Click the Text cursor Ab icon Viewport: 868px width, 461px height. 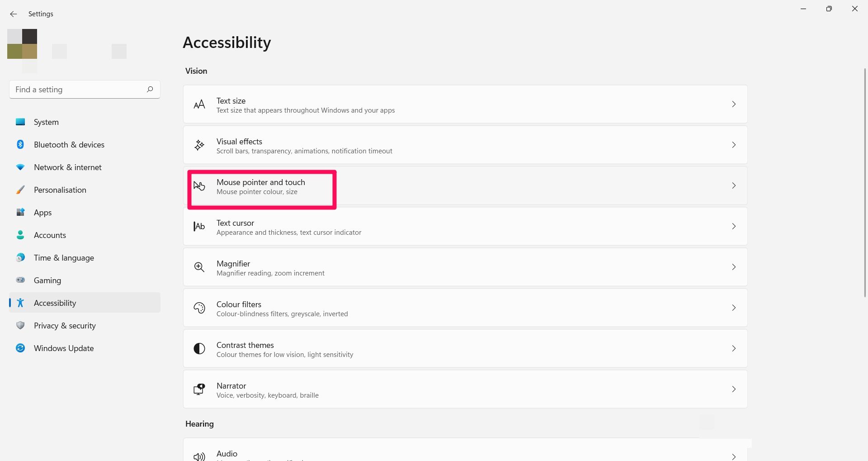click(x=199, y=226)
